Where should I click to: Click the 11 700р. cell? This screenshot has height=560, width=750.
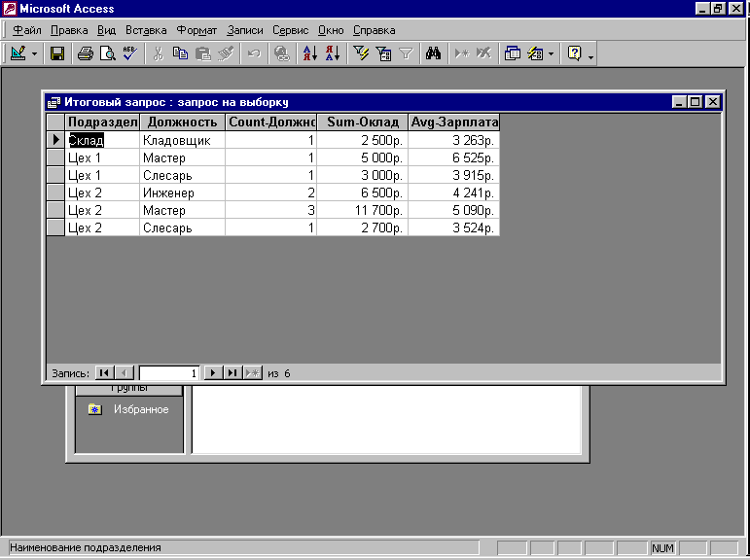(363, 210)
